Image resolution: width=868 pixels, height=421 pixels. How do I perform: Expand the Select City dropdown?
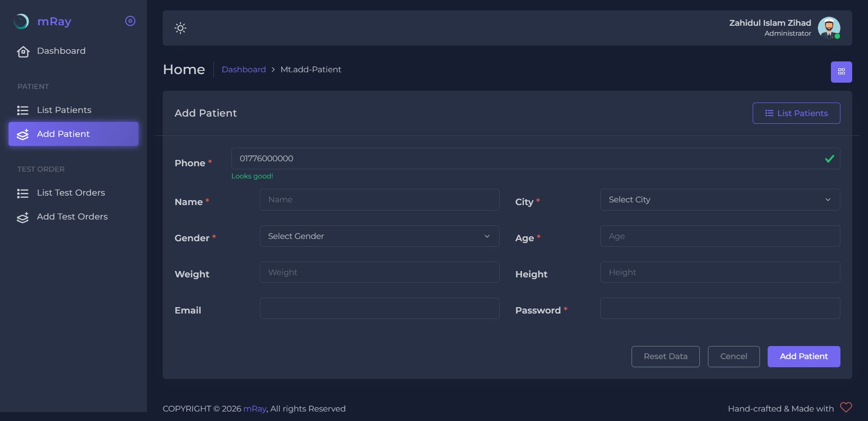pyautogui.click(x=720, y=200)
